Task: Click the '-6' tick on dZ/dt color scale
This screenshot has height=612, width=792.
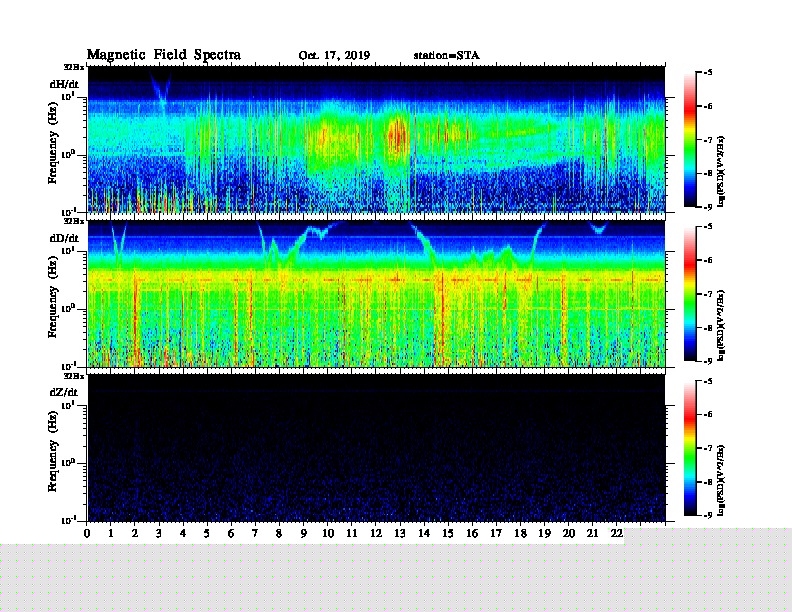Action: click(708, 414)
